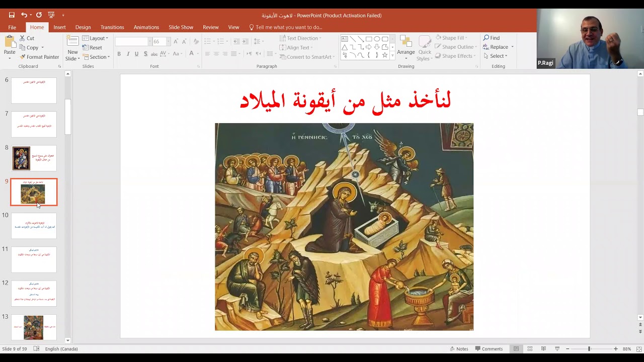
Task: Open the Section dropdown
Action: pyautogui.click(x=96, y=57)
